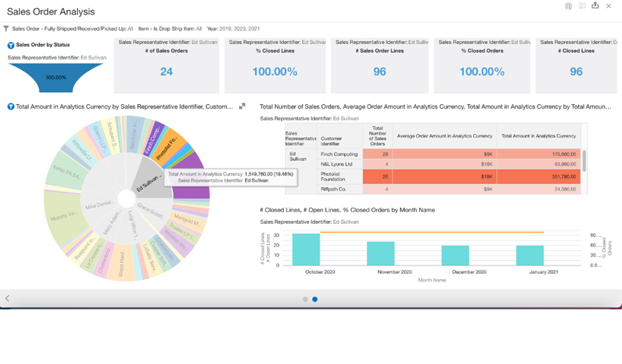Image resolution: width=622 pixels, height=364 pixels.
Task: Open the notes comment bubble icon
Action: [x=581, y=6]
